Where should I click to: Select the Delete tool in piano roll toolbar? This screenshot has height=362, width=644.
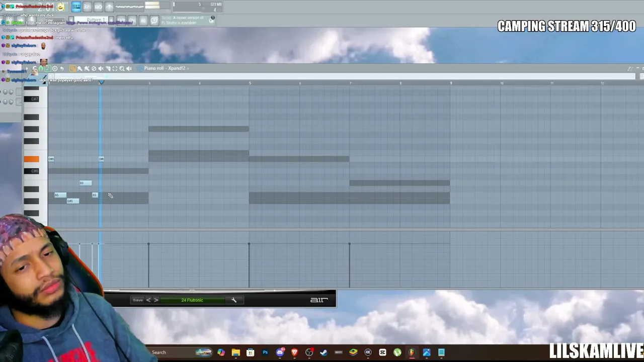click(x=94, y=68)
